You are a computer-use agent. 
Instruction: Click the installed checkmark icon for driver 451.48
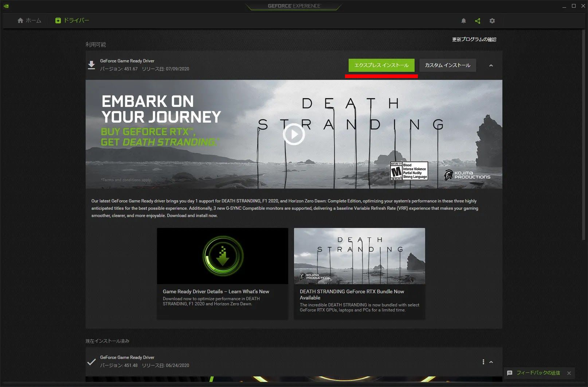(x=91, y=362)
